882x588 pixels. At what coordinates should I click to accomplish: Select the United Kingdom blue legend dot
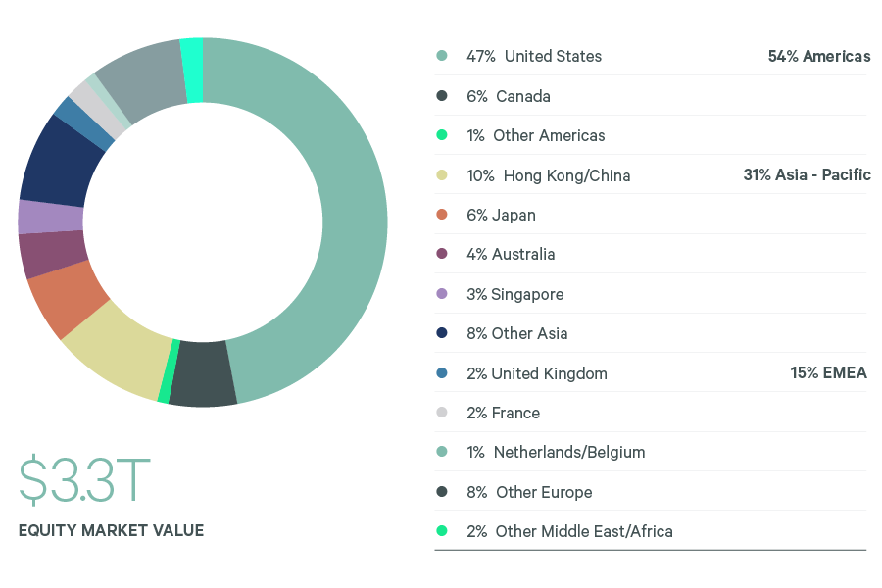[442, 373]
